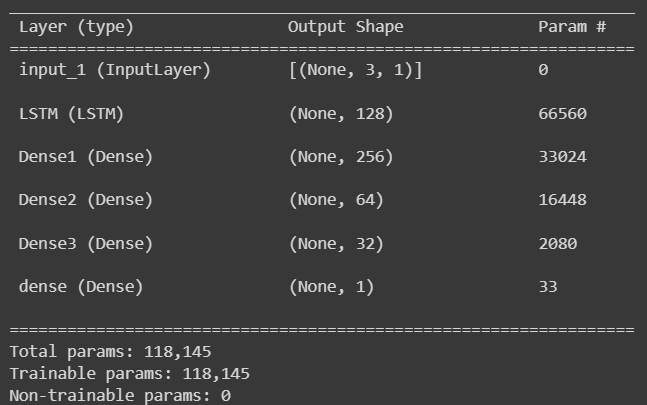Select the input_1 (InputLayer) row name
Image resolution: width=647 pixels, height=405 pixels.
[x=115, y=70]
